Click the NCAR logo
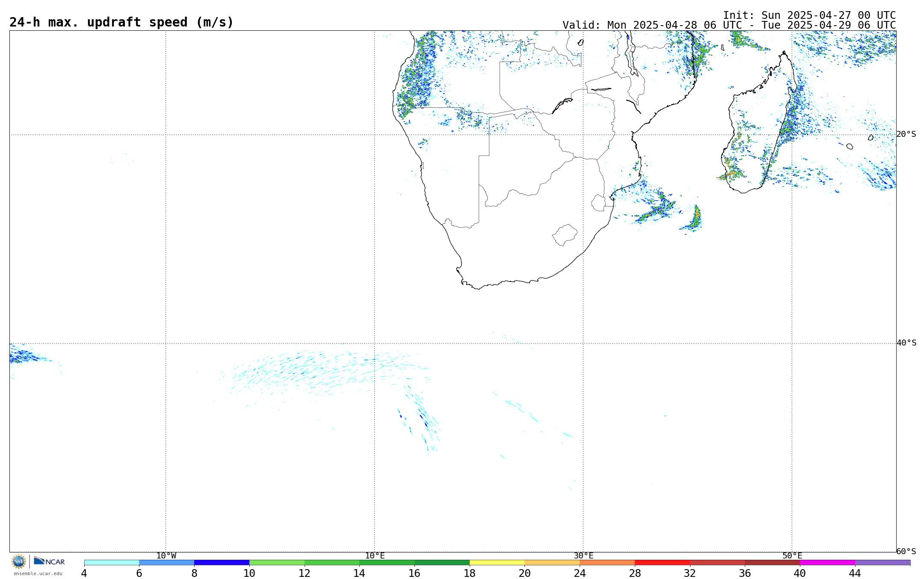The width and height of the screenshot is (924, 579). pyautogui.click(x=49, y=561)
